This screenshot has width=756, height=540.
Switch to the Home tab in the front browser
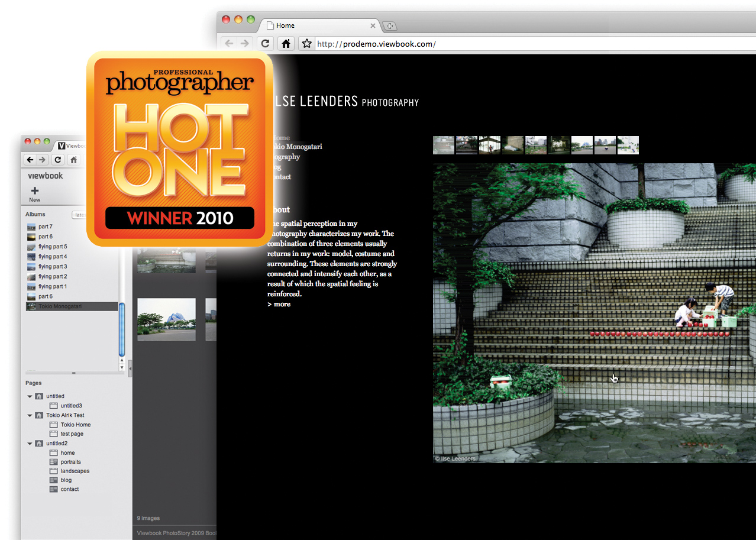[x=321, y=25]
